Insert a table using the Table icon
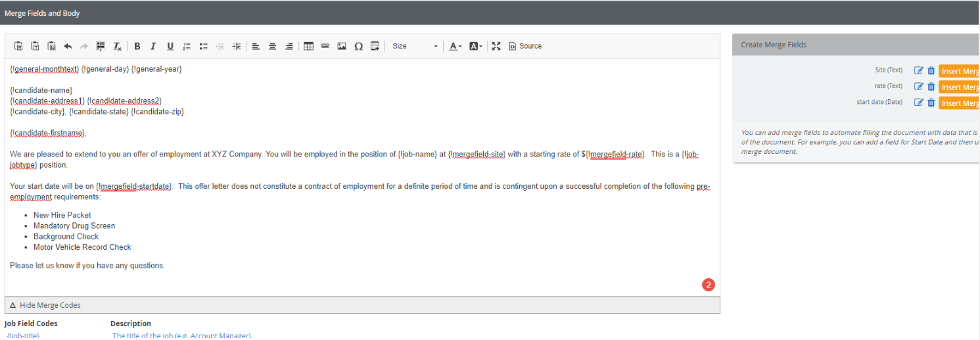 pos(308,46)
